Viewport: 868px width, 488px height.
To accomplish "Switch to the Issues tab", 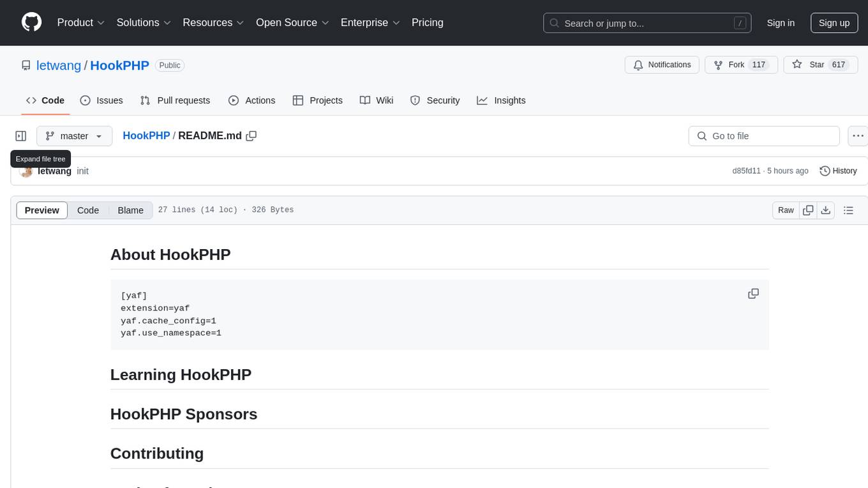I will pos(101,100).
